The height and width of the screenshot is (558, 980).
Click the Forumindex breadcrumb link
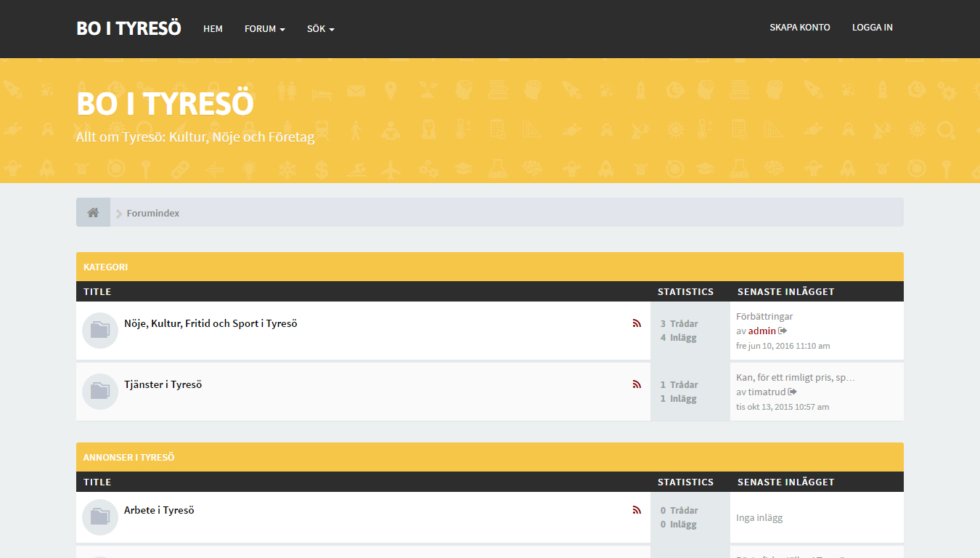coord(152,214)
